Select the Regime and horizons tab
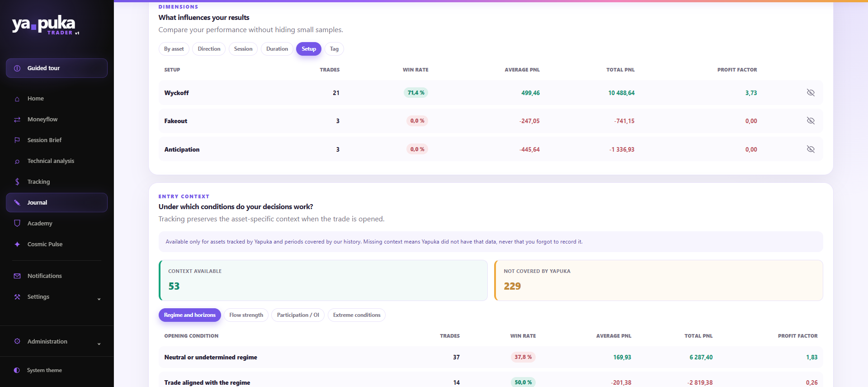The height and width of the screenshot is (387, 868). (190, 315)
